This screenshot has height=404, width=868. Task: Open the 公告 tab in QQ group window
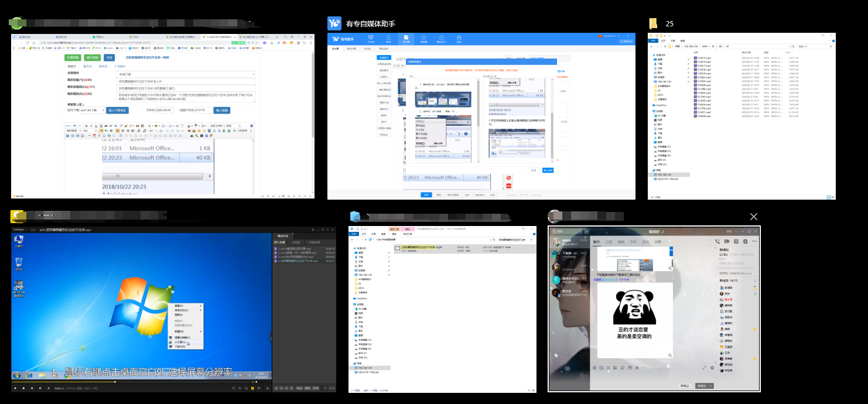(x=609, y=242)
